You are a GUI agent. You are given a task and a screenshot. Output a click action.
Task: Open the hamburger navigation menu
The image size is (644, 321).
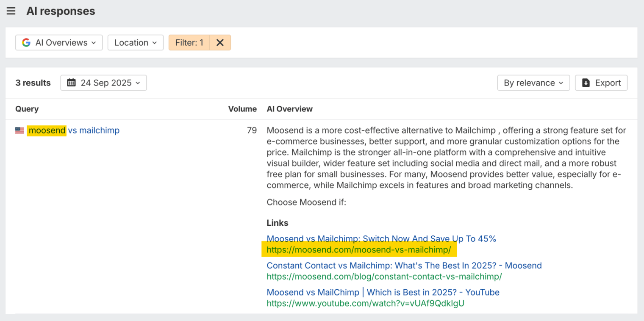click(11, 11)
